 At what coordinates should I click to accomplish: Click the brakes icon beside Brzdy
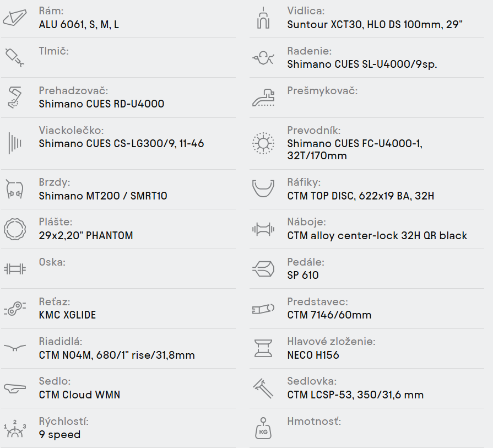click(x=15, y=189)
